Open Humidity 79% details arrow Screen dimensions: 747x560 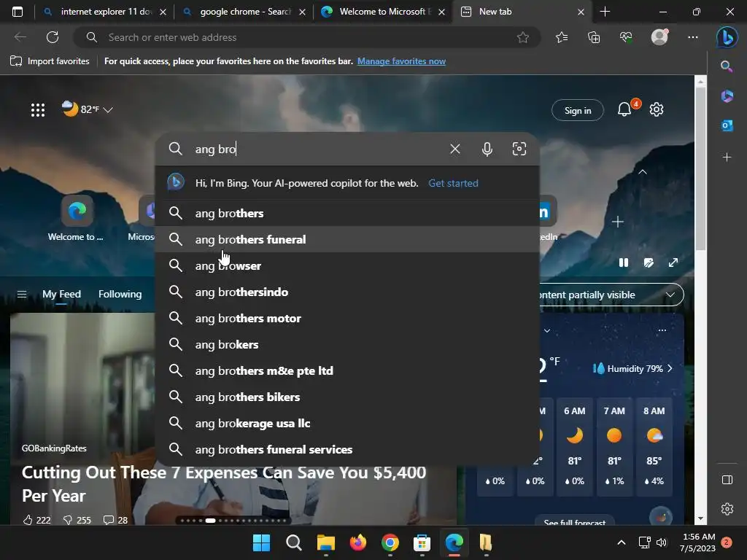coord(670,368)
